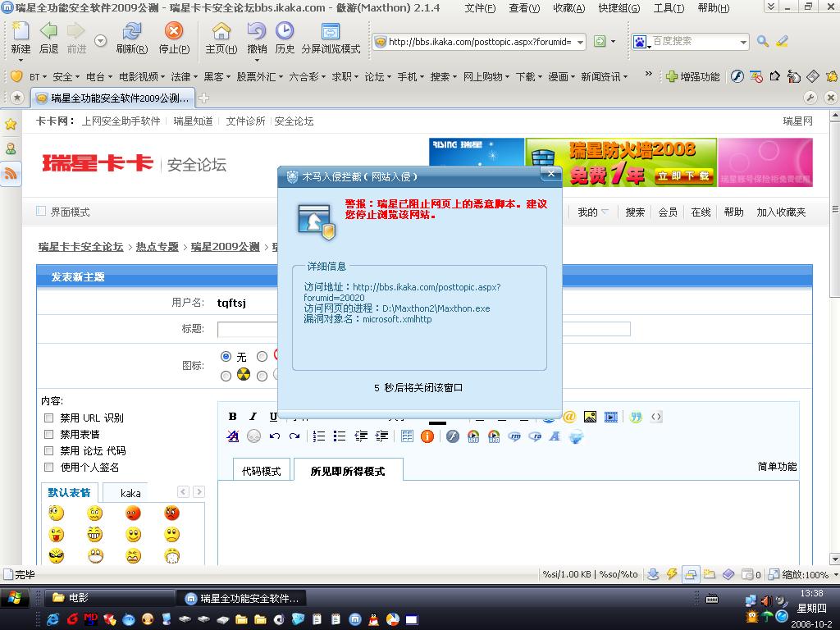Open the 历史 history clock icon
This screenshot has width=840, height=630.
pos(285,31)
